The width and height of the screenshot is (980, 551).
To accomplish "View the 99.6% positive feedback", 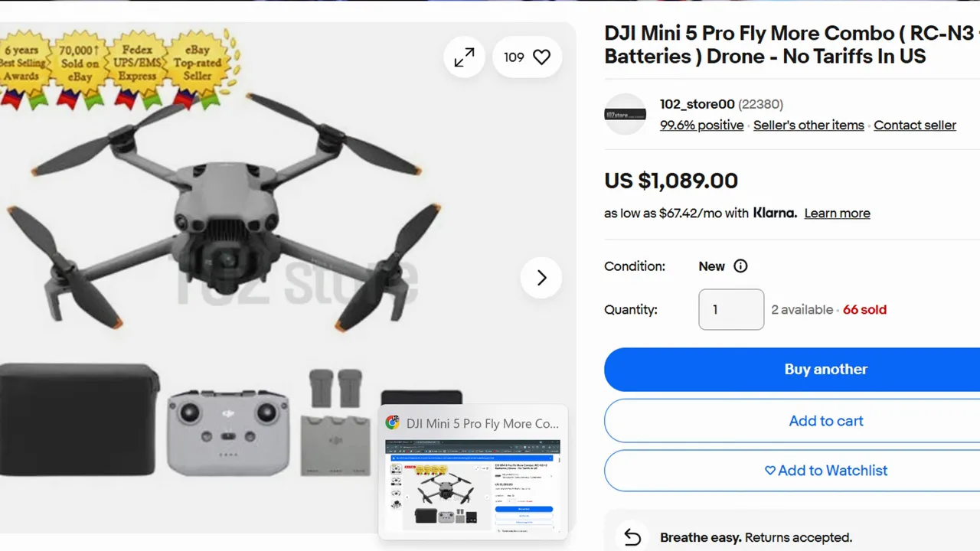I will (702, 126).
